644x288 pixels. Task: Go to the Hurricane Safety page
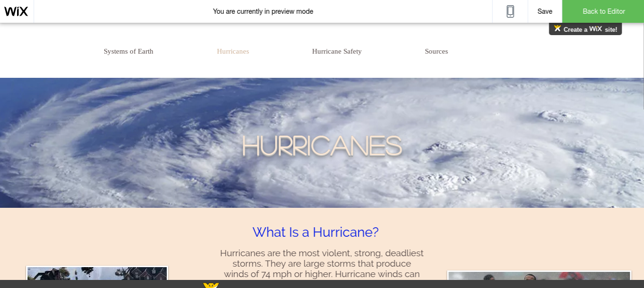[x=336, y=51]
